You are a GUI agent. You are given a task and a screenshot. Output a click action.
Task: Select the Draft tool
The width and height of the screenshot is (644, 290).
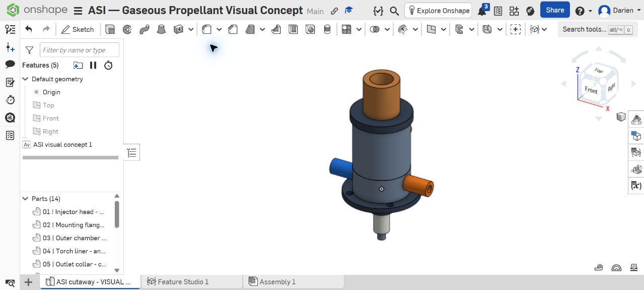[250, 30]
